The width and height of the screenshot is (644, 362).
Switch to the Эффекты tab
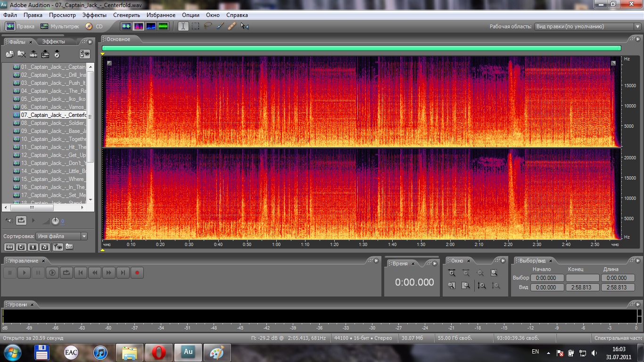pyautogui.click(x=54, y=42)
